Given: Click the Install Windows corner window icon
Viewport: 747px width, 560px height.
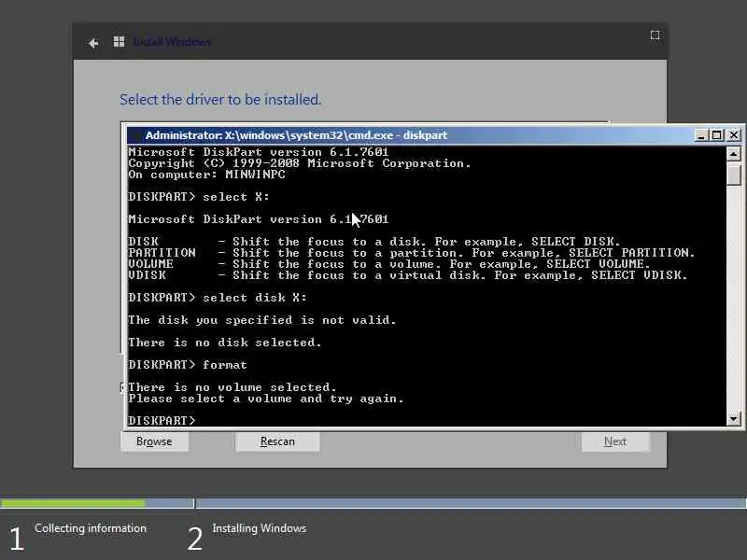Looking at the screenshot, I should (655, 35).
